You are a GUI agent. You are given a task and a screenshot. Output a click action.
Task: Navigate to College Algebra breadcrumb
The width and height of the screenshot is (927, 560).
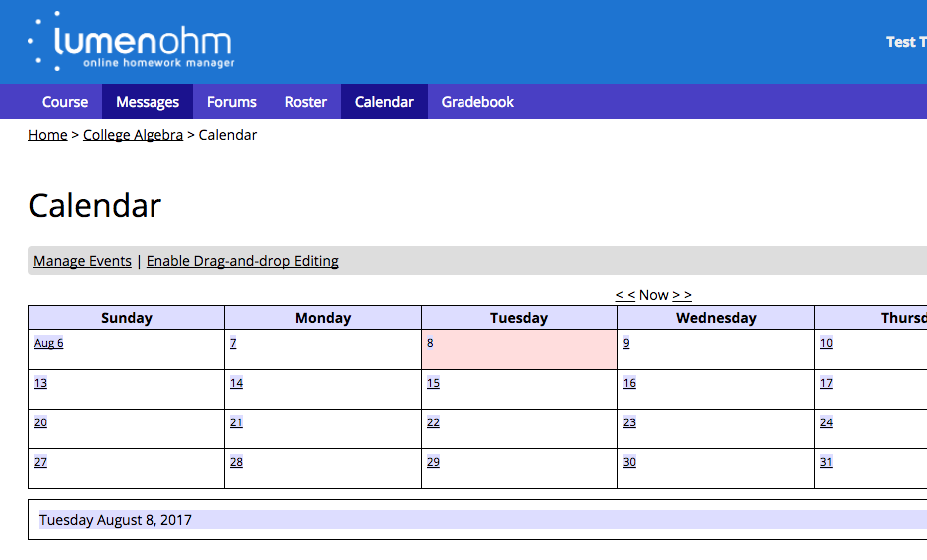tap(133, 135)
